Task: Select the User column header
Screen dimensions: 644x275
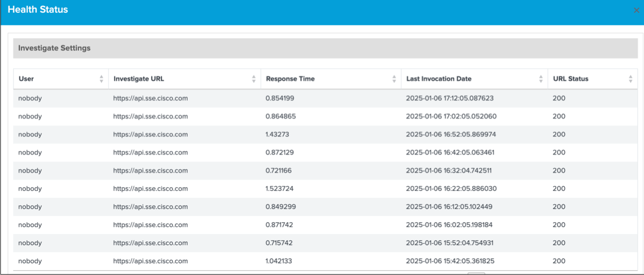Action: (26, 79)
